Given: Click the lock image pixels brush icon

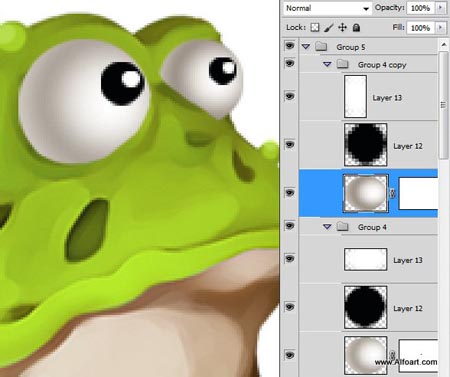Looking at the screenshot, I should click(x=328, y=28).
